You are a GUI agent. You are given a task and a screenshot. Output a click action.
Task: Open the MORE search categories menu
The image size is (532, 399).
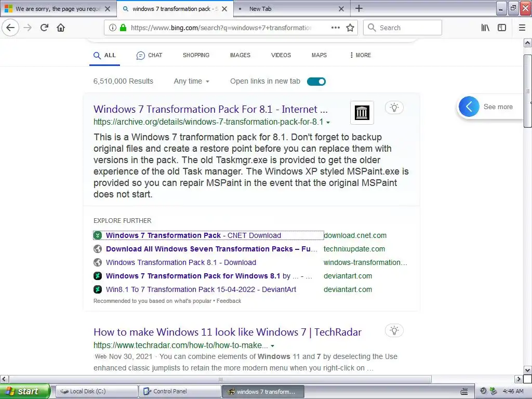(361, 55)
